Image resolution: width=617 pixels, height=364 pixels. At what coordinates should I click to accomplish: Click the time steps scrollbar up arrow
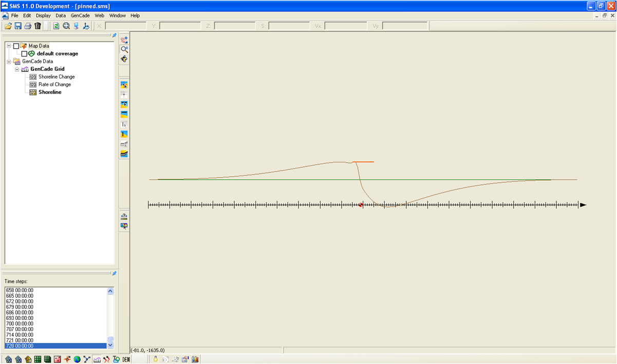pyautogui.click(x=110, y=291)
